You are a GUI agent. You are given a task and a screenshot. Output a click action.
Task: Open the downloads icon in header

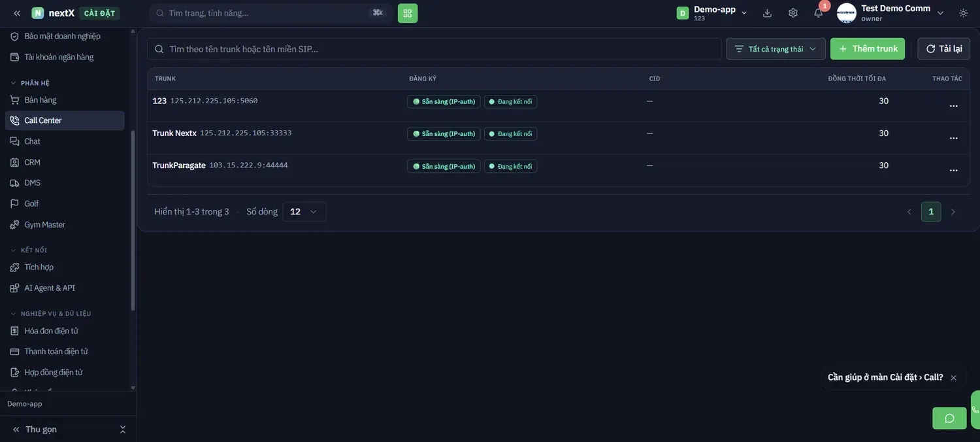click(767, 13)
